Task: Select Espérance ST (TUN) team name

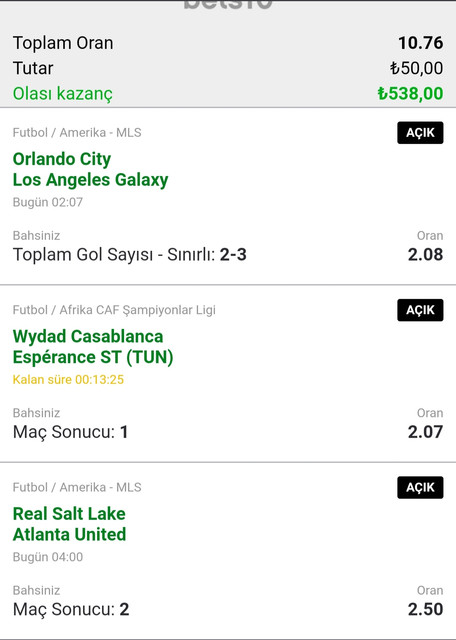Action: [x=93, y=357]
